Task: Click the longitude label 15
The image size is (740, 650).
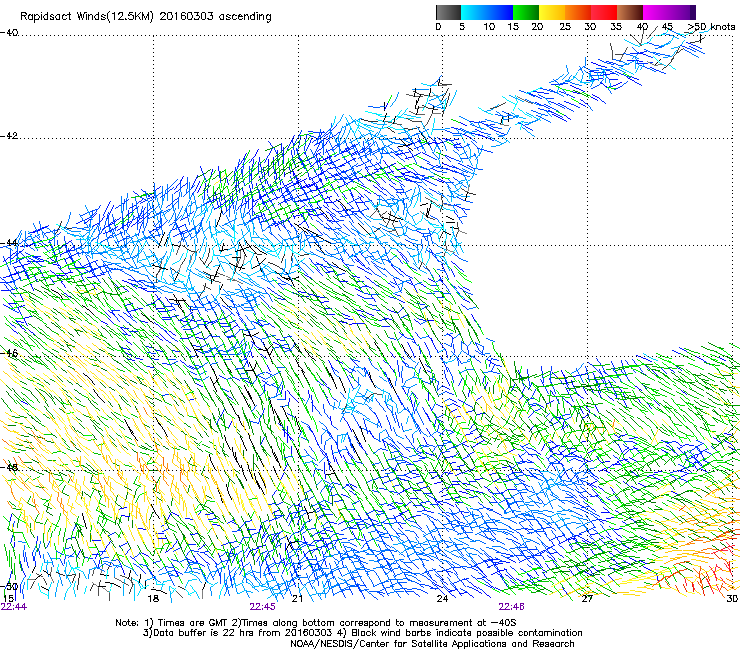Action: click(x=8, y=599)
